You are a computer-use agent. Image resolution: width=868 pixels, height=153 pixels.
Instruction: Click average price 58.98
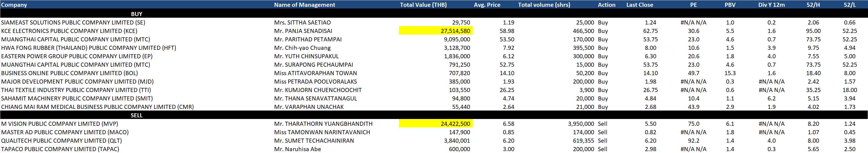[x=507, y=31]
